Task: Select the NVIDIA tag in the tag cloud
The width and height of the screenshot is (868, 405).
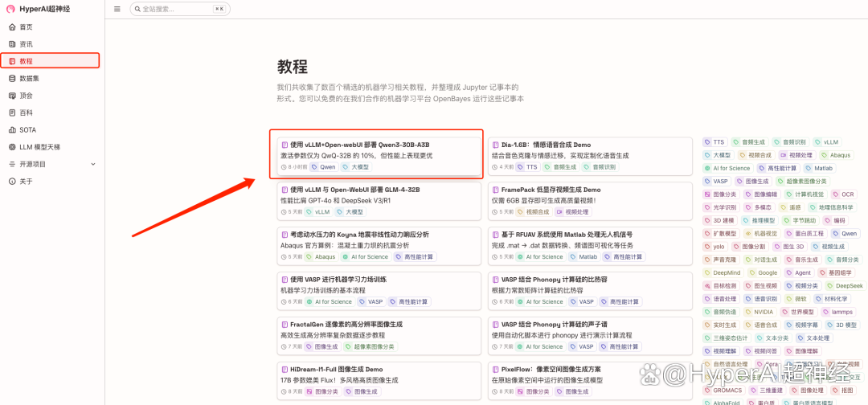Action: tap(759, 312)
